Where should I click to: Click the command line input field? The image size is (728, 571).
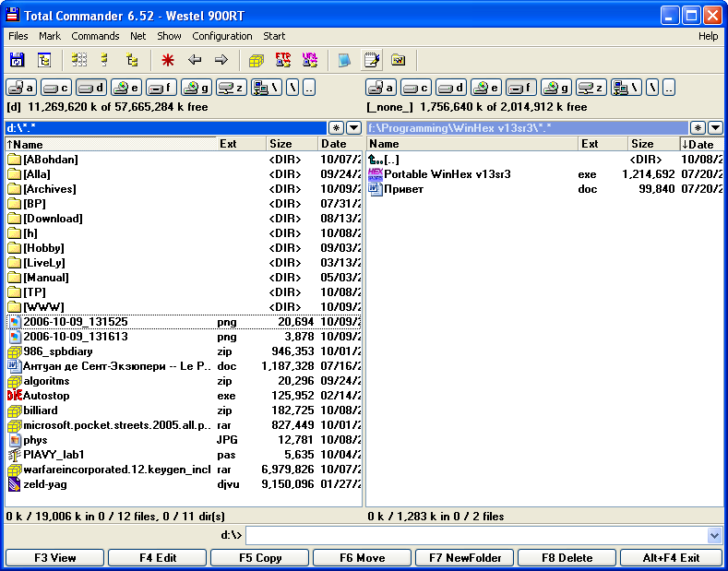[475, 535]
